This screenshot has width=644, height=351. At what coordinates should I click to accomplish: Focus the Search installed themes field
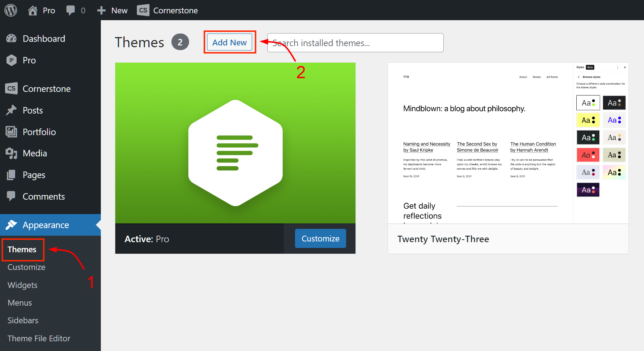coord(355,43)
